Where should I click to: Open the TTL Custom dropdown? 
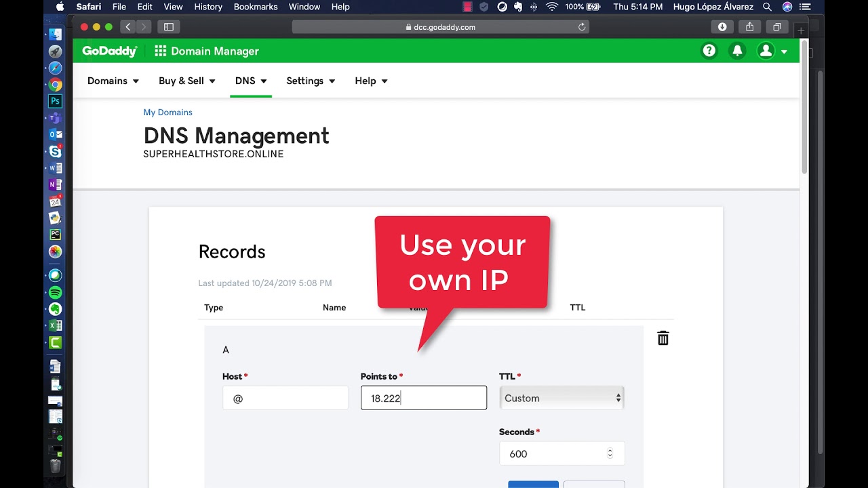pyautogui.click(x=562, y=398)
